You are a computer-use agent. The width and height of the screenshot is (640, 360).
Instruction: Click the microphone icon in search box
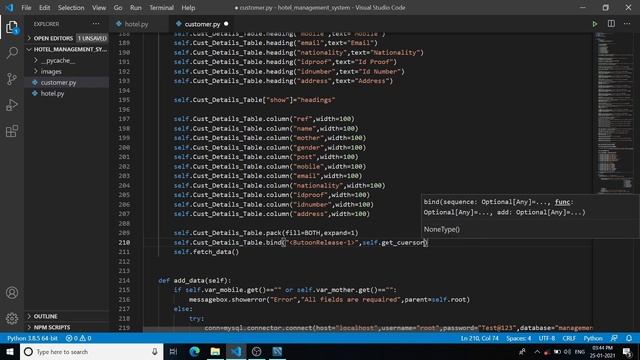click(154, 351)
